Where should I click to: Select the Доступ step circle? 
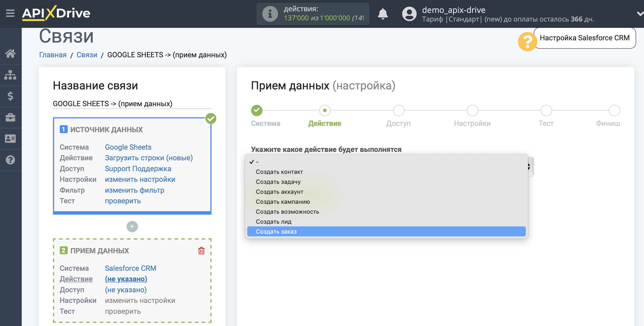pyautogui.click(x=399, y=110)
